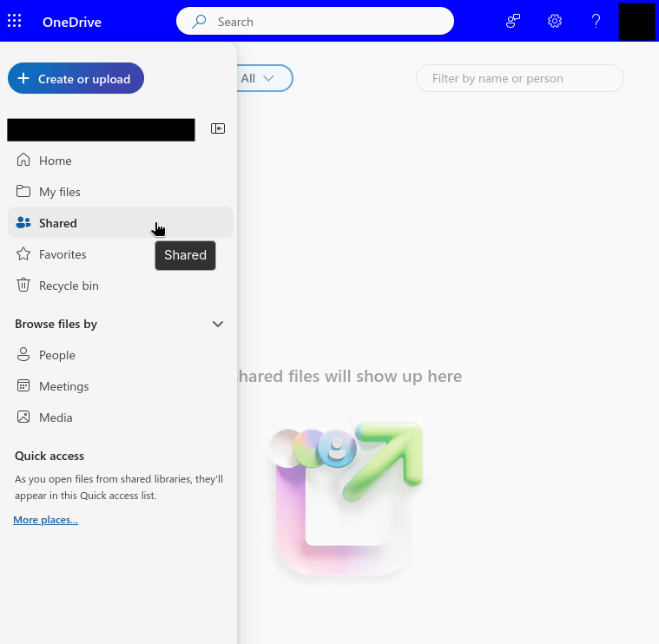Click the Quick access heading

[49, 456]
